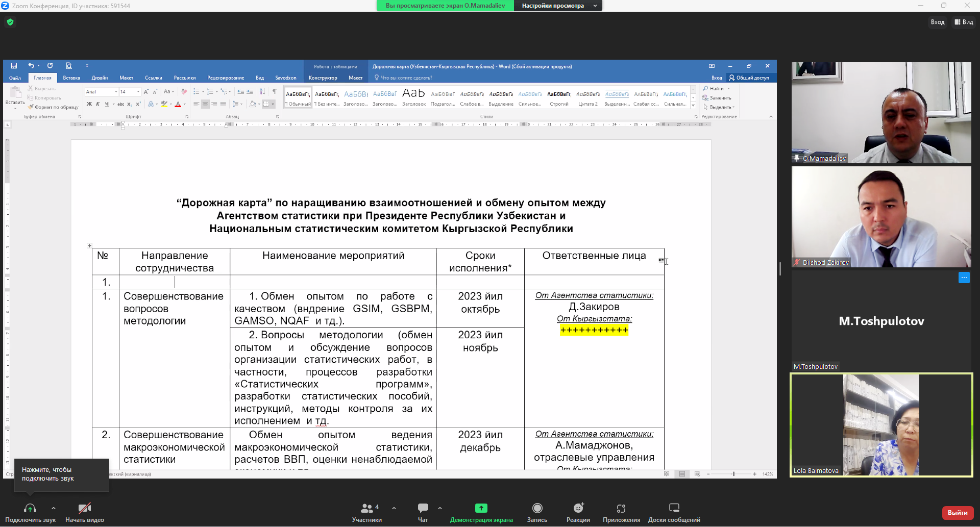980x527 pixels.
Task: Open the Реакции menu
Action: [578, 509]
